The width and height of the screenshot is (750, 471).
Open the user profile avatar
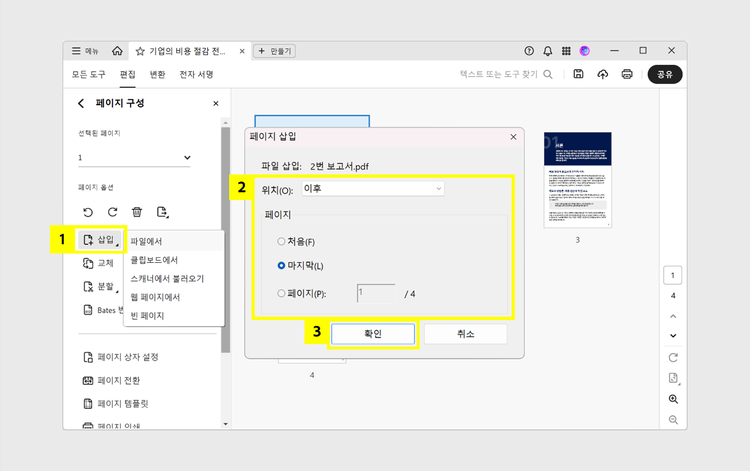coord(585,51)
